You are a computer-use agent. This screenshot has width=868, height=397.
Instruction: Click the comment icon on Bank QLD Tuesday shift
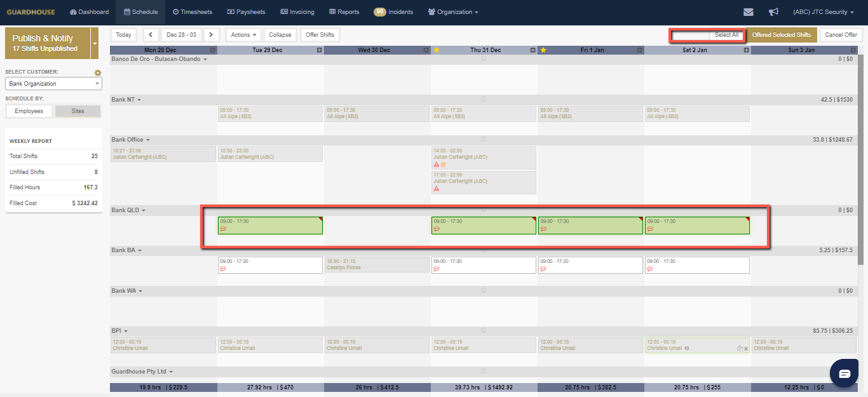coord(223,229)
